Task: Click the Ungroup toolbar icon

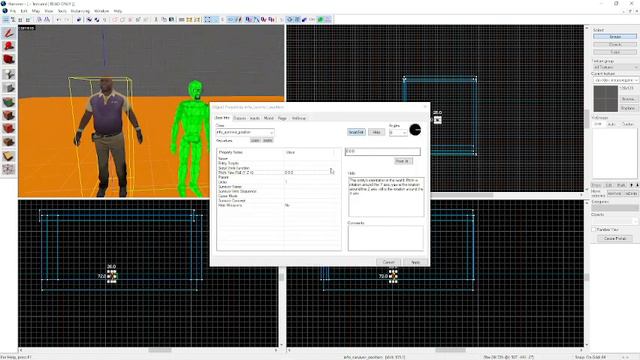Action: (x=97, y=20)
